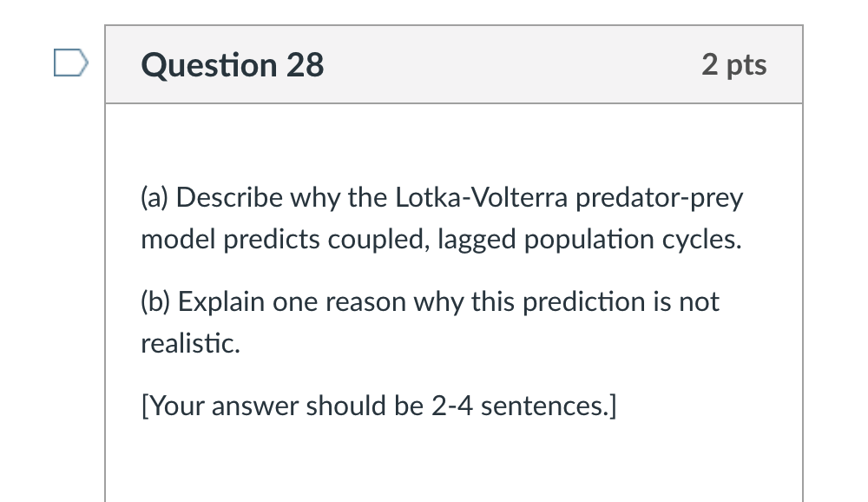Image resolution: width=868 pixels, height=502 pixels.
Task: Click the phrase population cycles
Action: point(633,240)
